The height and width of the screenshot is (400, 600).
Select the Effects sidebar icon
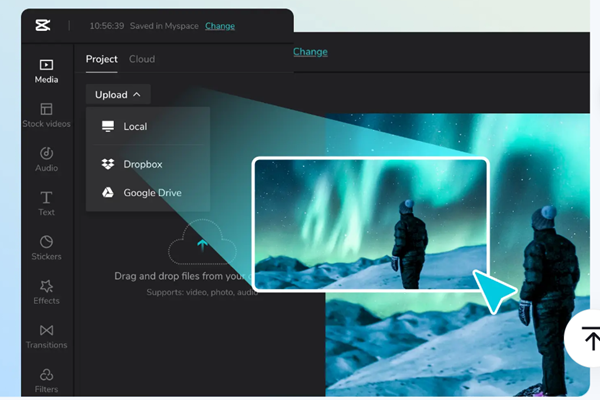coord(46,291)
